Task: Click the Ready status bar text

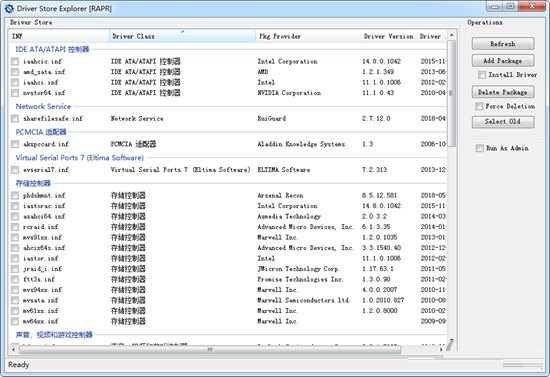Action: point(19,365)
